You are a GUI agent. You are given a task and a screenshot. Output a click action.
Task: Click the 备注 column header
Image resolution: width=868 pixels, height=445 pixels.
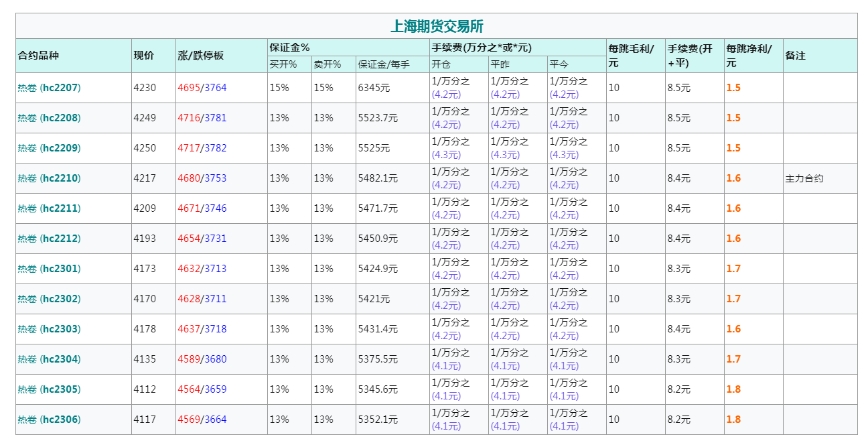pyautogui.click(x=795, y=56)
